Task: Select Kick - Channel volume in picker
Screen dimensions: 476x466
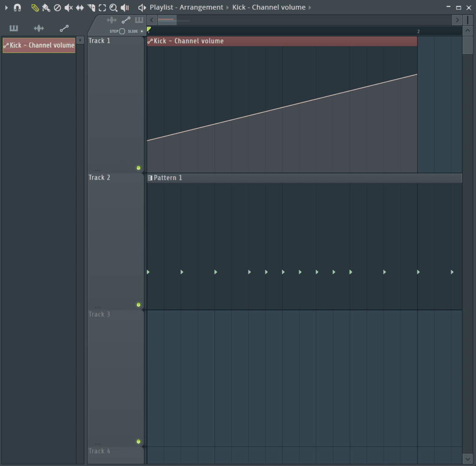Action: 39,45
